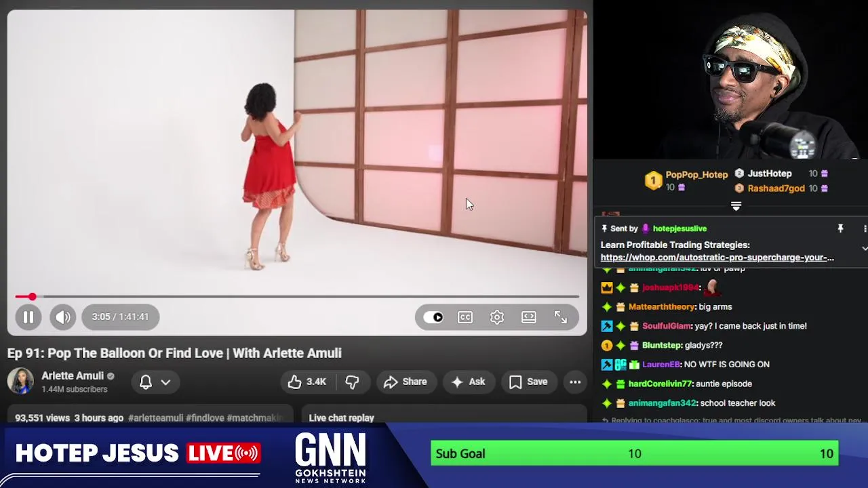The height and width of the screenshot is (488, 868).
Task: Click the notification bell icon
Action: 146,382
